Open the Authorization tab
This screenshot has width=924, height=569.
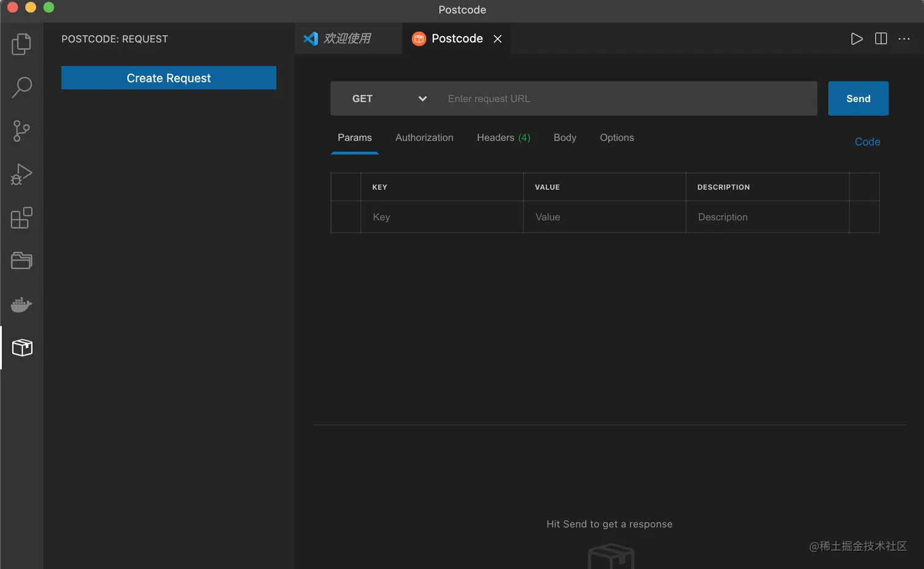click(424, 138)
